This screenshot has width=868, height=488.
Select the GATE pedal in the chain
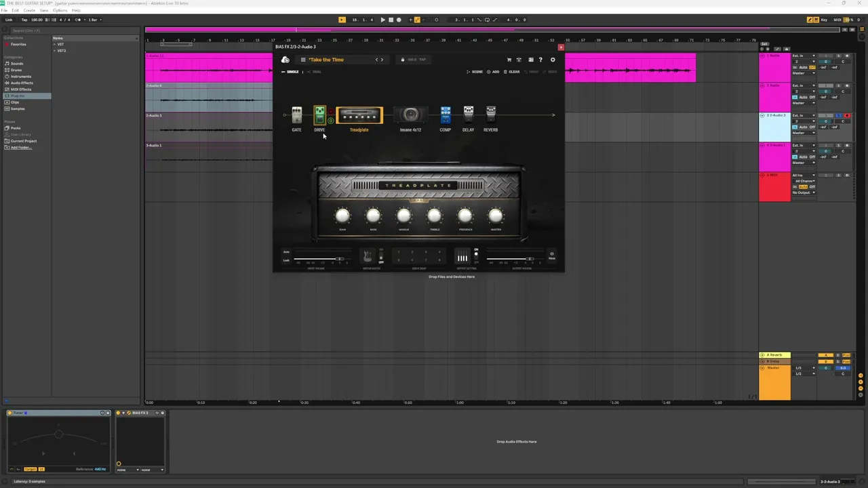pos(297,115)
